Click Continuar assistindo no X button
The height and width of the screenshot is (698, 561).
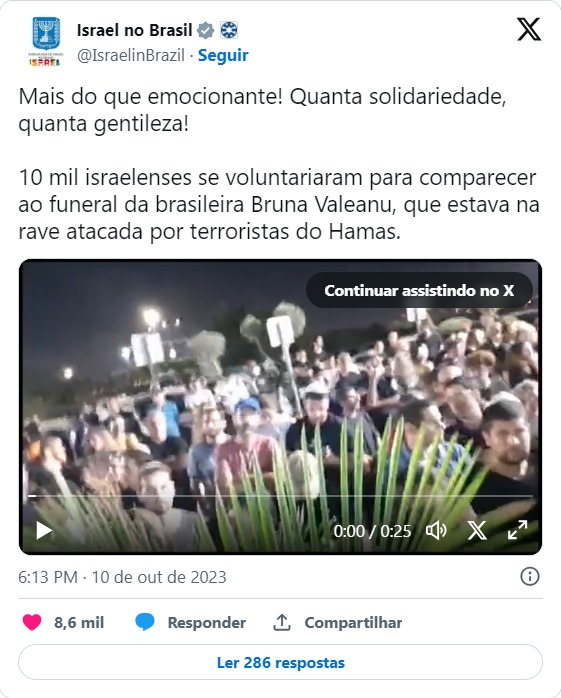419,290
